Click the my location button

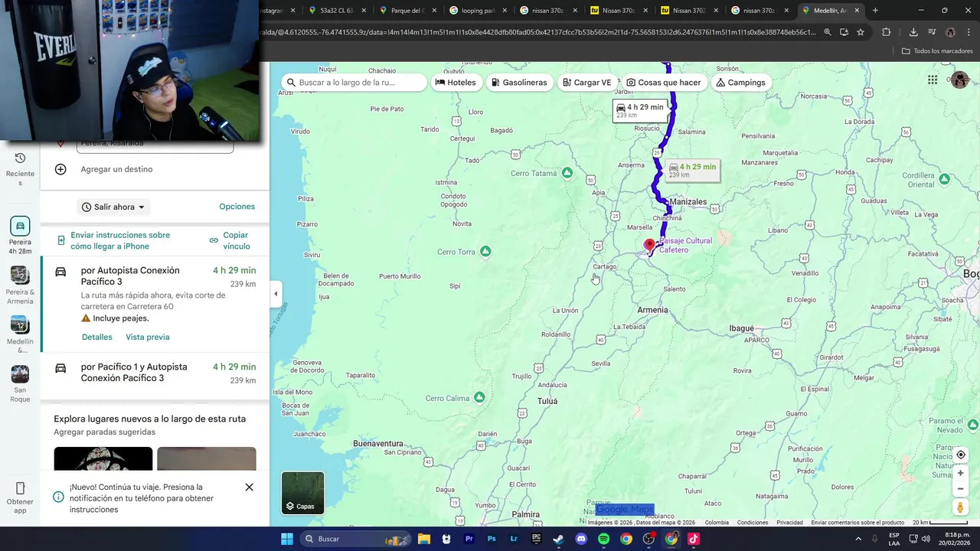pos(961,455)
